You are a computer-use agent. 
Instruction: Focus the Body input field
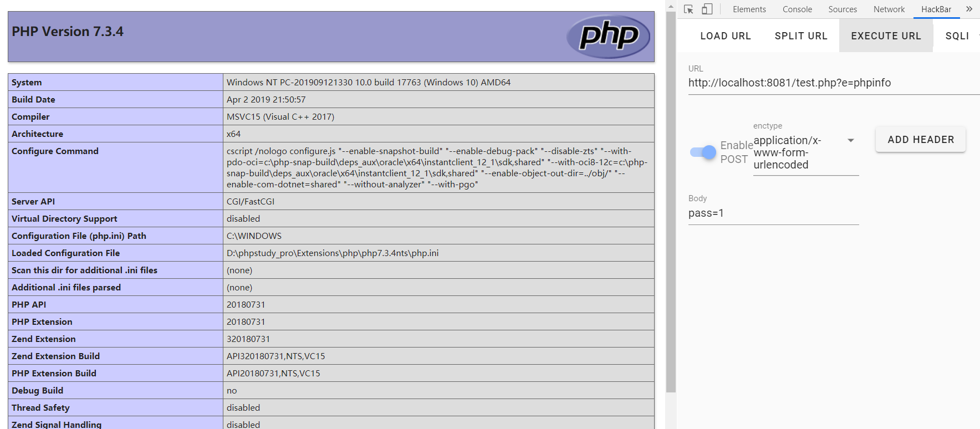[773, 213]
